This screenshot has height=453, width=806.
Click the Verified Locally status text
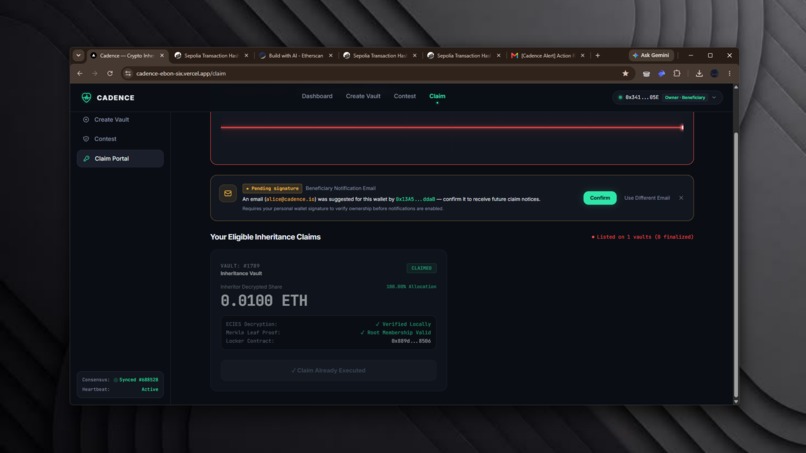403,324
